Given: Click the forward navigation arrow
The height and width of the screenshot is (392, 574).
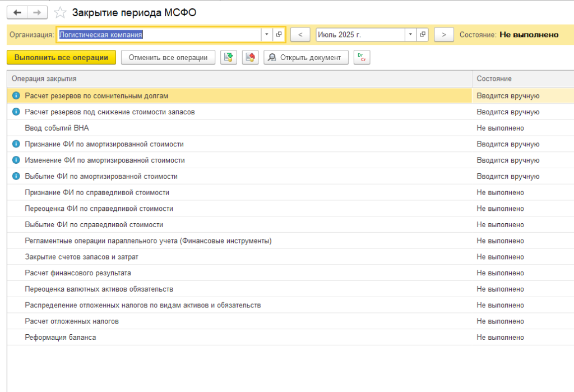Looking at the screenshot, I should 38,12.
